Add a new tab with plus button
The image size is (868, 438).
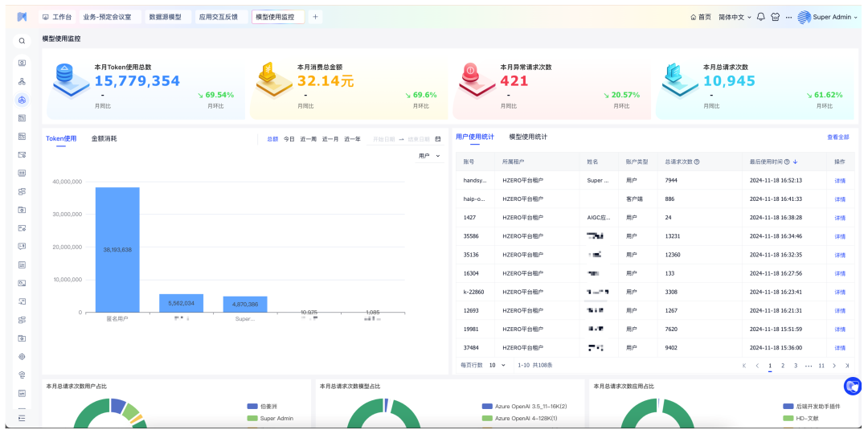pyautogui.click(x=315, y=17)
